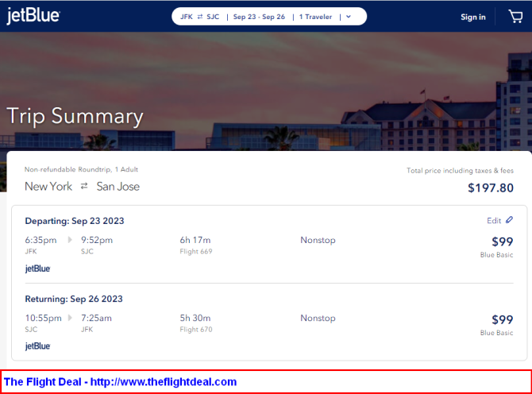The height and width of the screenshot is (394, 532).
Task: Click the total price $197.80
Action: pos(491,187)
